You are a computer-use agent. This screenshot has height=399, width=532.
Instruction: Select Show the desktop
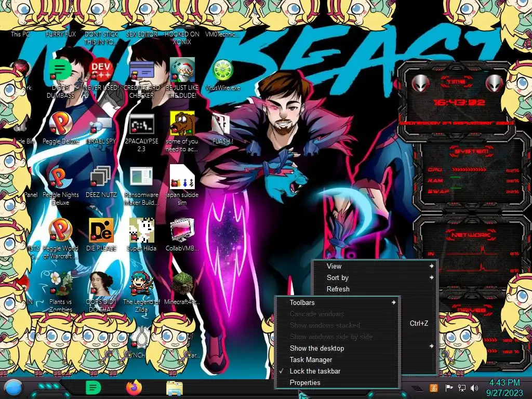coord(337,348)
